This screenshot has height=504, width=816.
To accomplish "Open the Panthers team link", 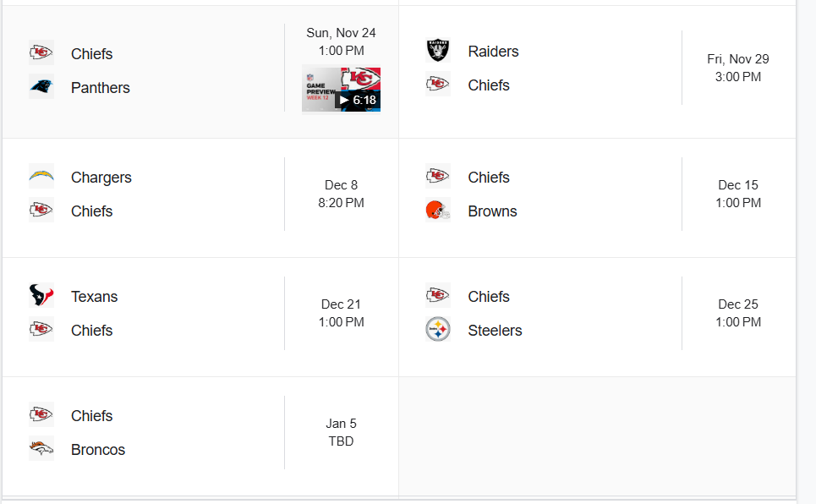I will coord(101,87).
